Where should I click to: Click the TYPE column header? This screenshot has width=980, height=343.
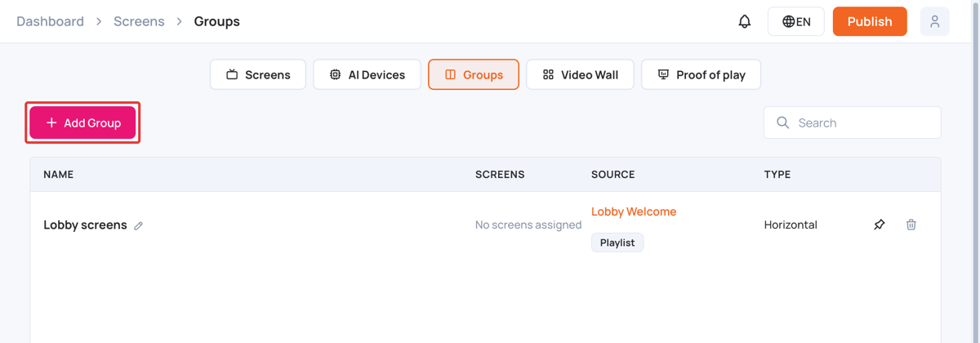(777, 174)
